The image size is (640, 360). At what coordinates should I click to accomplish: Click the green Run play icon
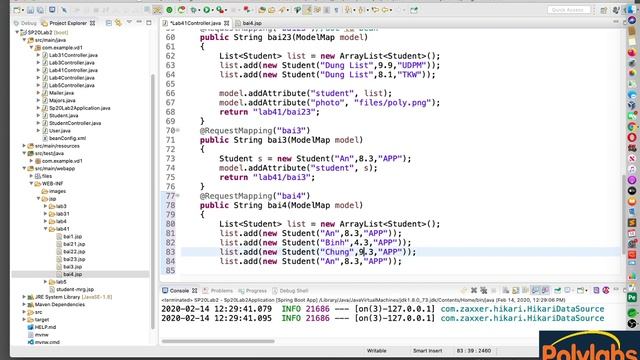[207, 10]
